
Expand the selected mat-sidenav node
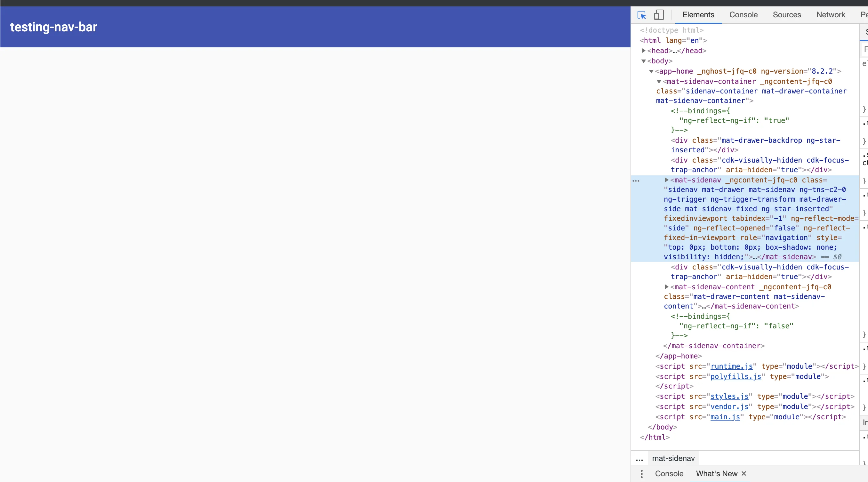(x=666, y=180)
